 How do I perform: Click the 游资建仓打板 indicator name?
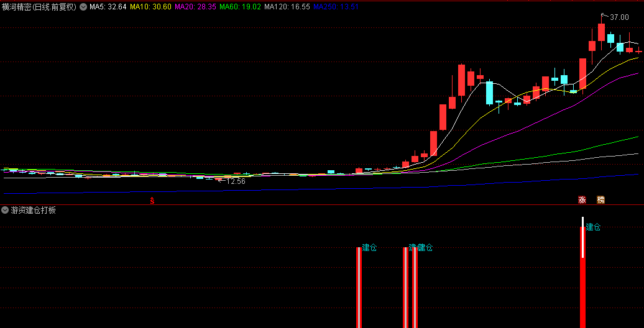tap(34, 210)
